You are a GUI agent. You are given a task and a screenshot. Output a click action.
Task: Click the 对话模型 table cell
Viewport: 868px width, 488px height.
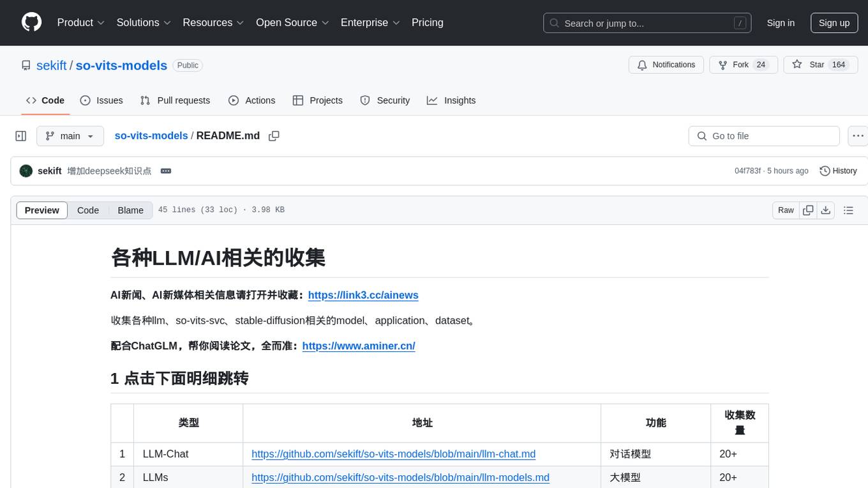click(655, 454)
